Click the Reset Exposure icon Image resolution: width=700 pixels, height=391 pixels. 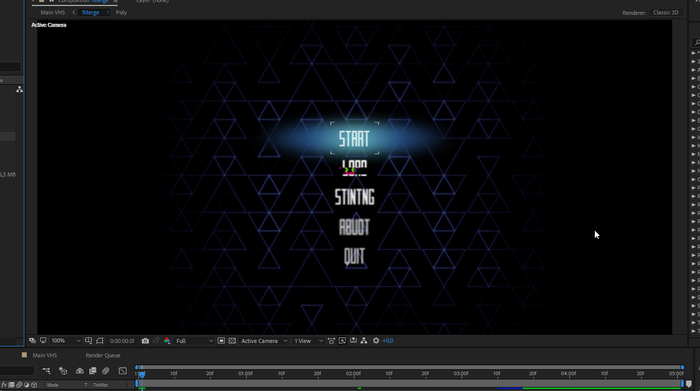(376, 341)
